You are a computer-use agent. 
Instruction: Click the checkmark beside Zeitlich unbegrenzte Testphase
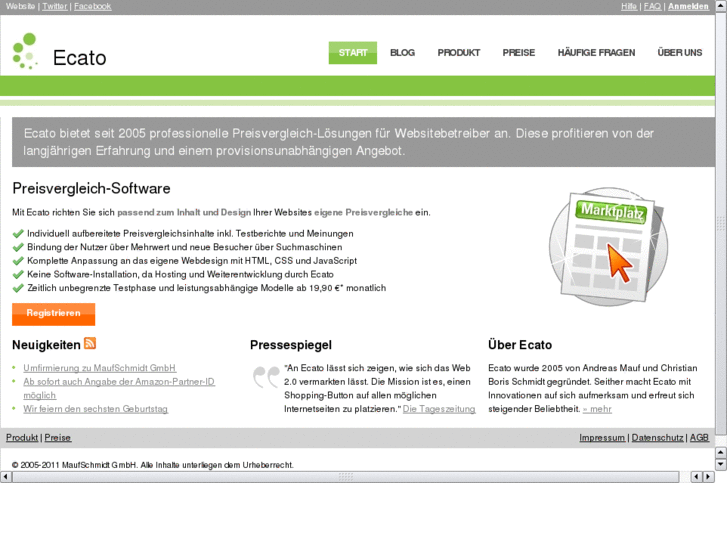click(x=18, y=288)
